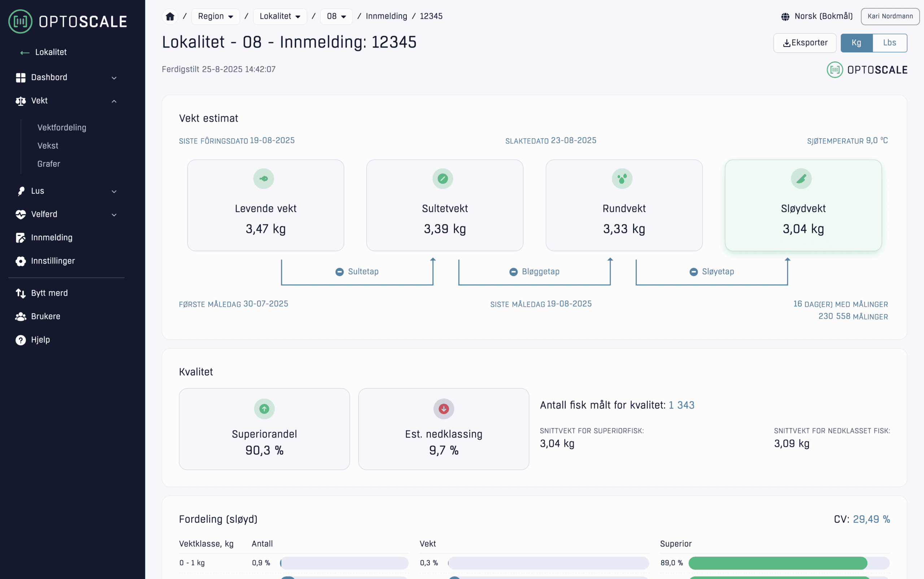Select the Sultetvekt weight card
Screen dimensions: 924x579
[445, 205]
